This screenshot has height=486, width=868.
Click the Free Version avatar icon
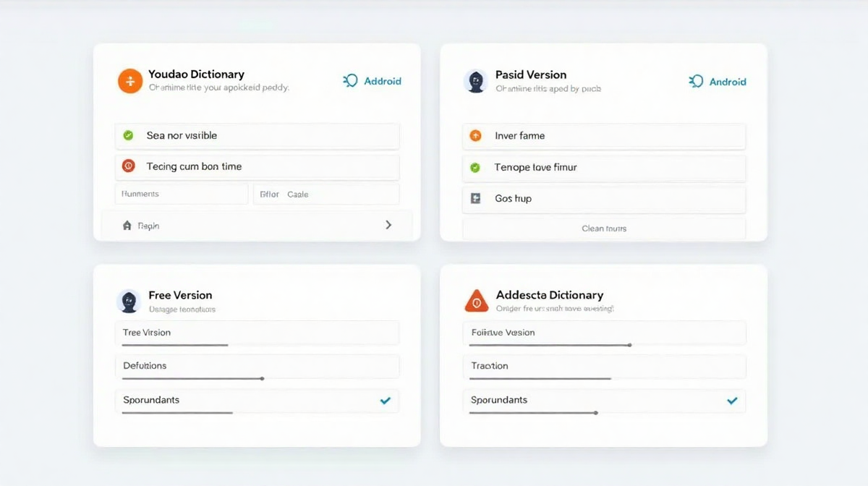(x=129, y=301)
